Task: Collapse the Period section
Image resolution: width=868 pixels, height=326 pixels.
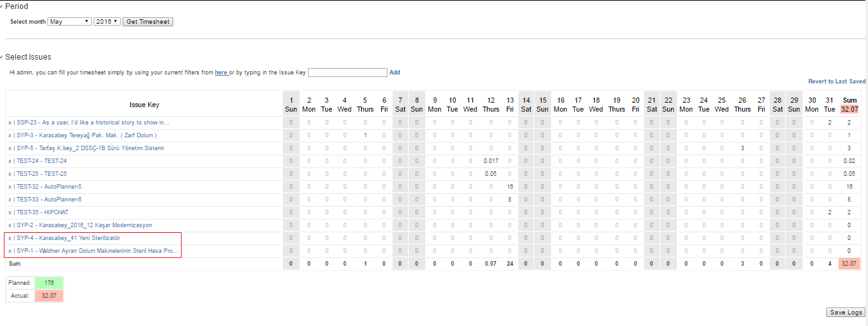Action: coord(2,6)
